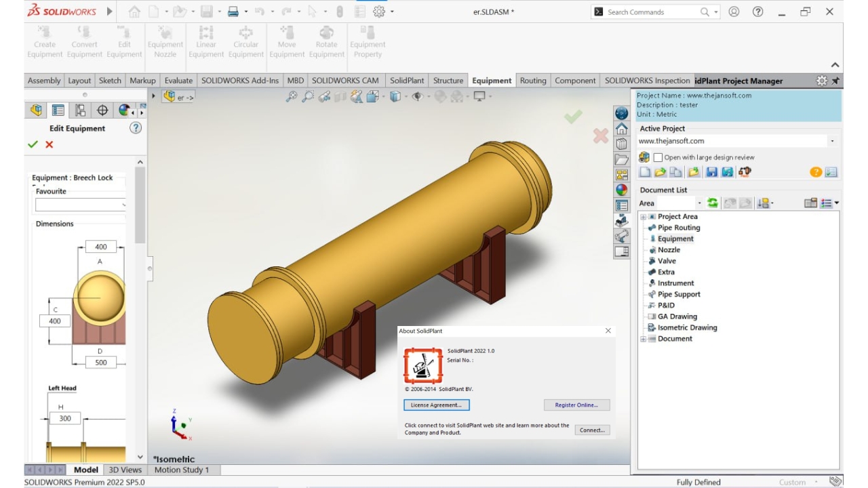
Task: Expand the SOLIDWORKS menu arrow beside the logo
Action: pyautogui.click(x=110, y=12)
